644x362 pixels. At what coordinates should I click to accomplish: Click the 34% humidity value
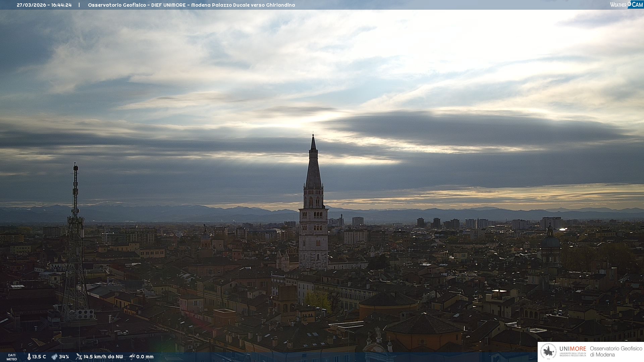point(64,357)
